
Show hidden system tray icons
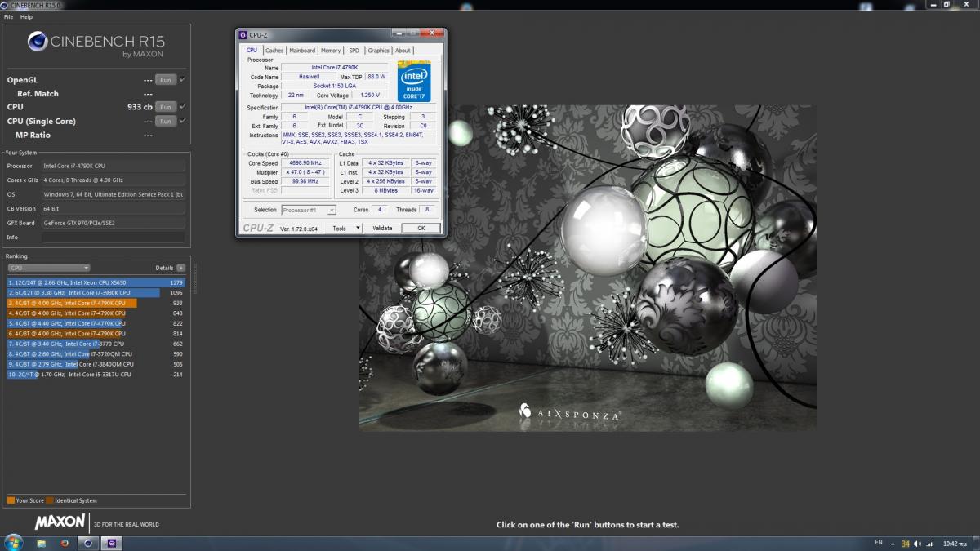[894, 544]
